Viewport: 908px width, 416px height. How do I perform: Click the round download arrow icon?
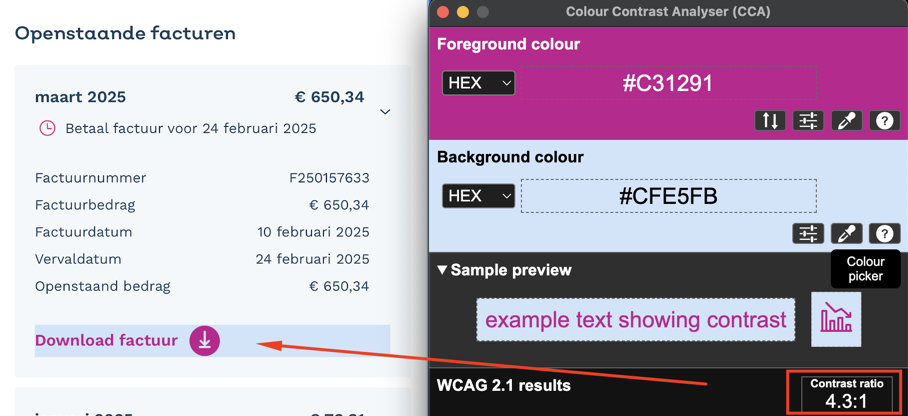(x=204, y=341)
